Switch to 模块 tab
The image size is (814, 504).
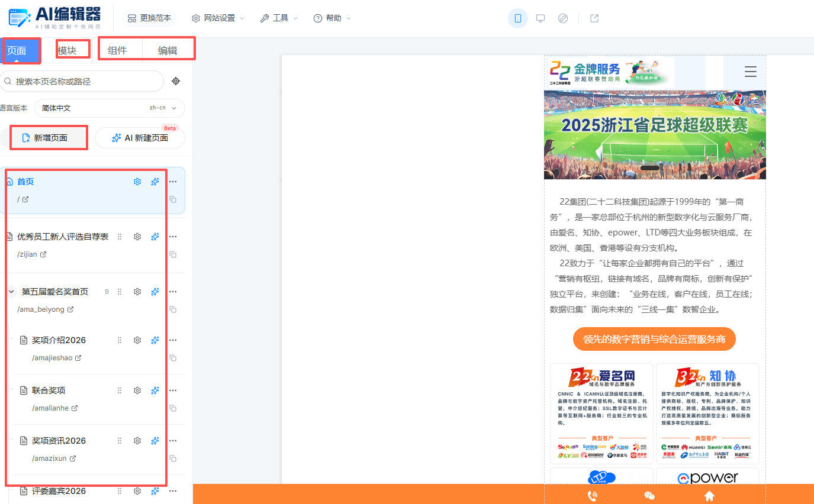click(67, 50)
